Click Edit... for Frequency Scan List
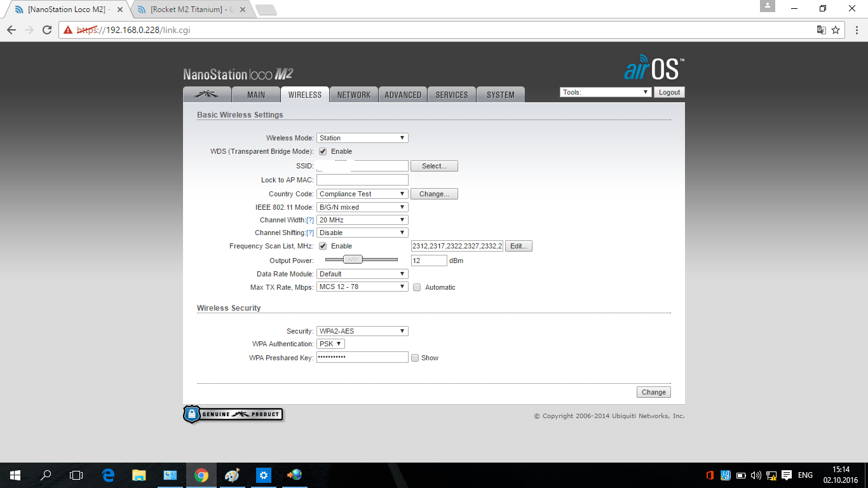 [519, 246]
